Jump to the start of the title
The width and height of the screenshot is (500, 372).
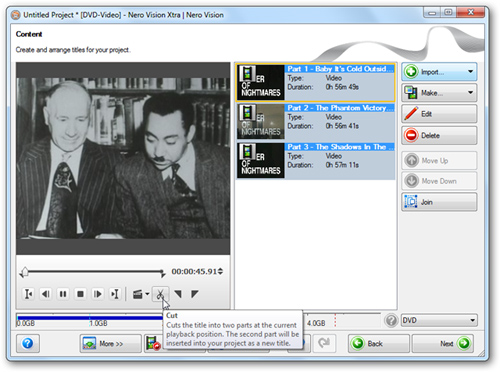point(29,294)
